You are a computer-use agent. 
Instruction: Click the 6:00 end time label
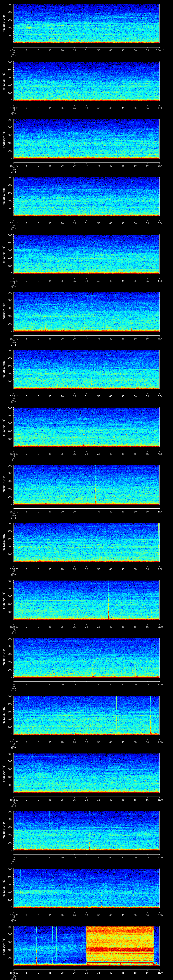[x=160, y=396]
